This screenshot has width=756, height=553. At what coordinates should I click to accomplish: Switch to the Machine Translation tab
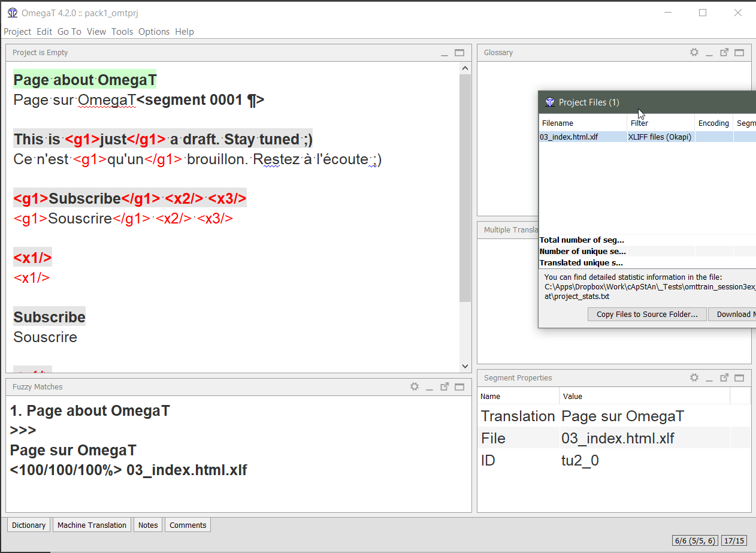[92, 525]
